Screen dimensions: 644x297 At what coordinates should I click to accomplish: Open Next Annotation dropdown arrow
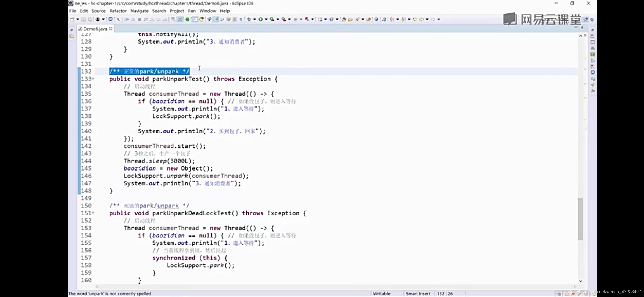pos(397,19)
